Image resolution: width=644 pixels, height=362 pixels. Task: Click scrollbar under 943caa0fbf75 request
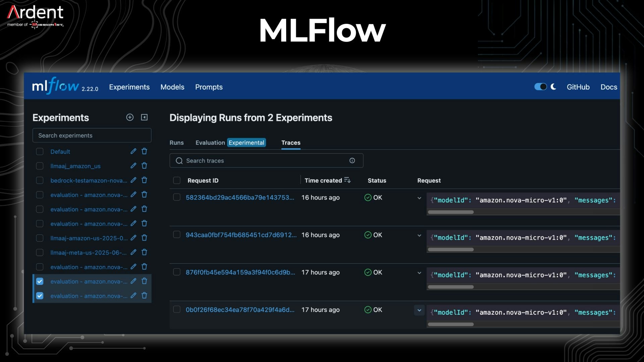coord(451,249)
